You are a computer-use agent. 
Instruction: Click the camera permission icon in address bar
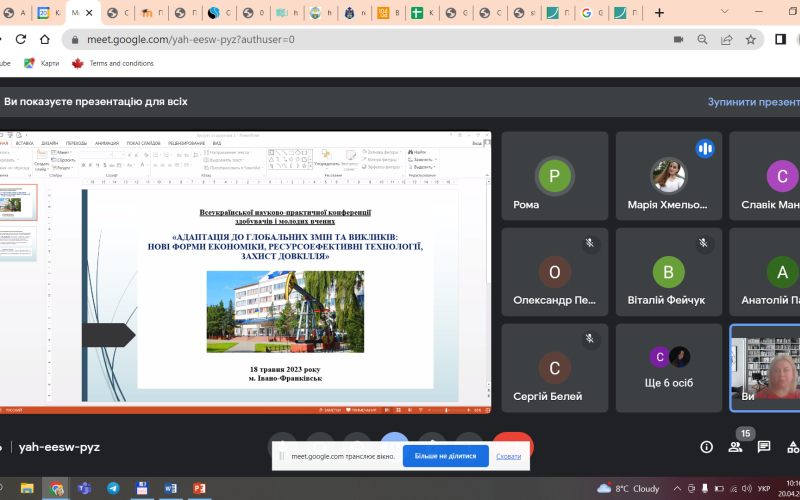pos(678,39)
